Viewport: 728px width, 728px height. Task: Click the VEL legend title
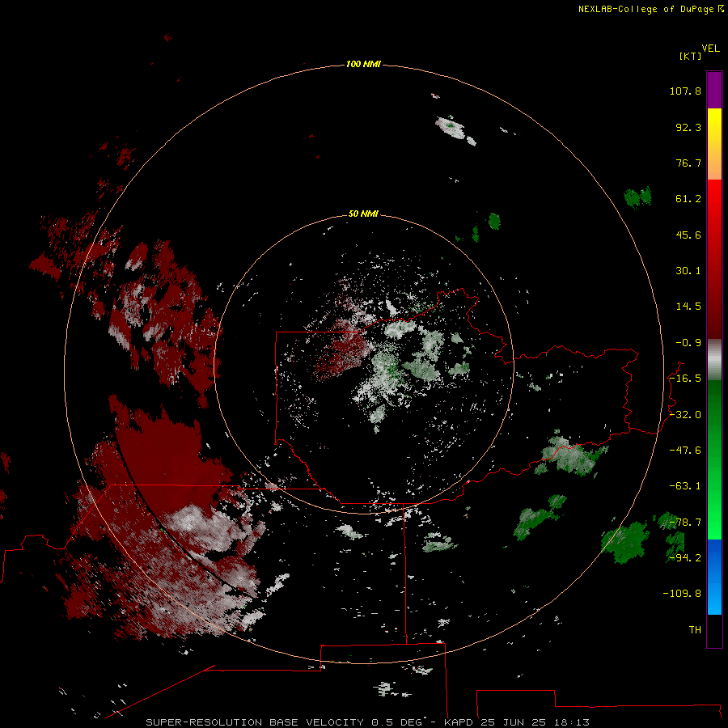coord(710,49)
